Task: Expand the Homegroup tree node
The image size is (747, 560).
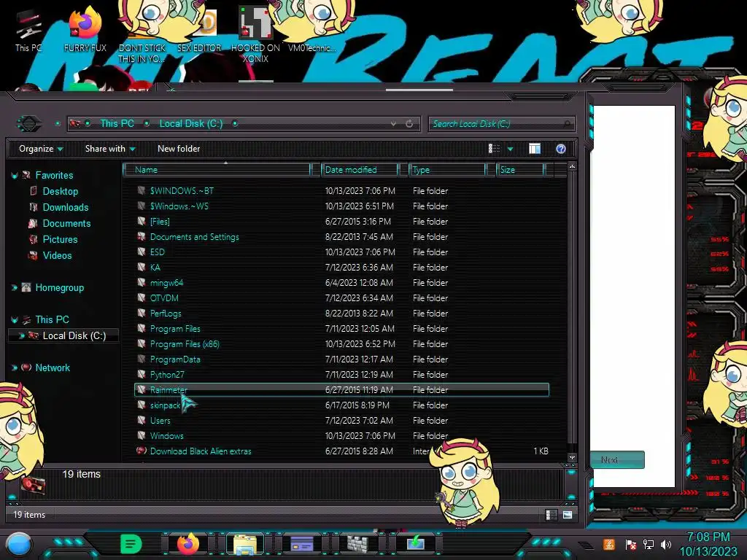Action: [15, 287]
